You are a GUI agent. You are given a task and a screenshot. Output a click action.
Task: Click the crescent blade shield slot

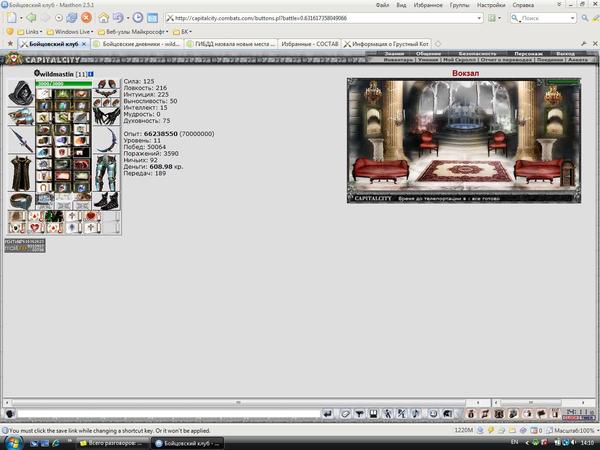click(x=106, y=140)
